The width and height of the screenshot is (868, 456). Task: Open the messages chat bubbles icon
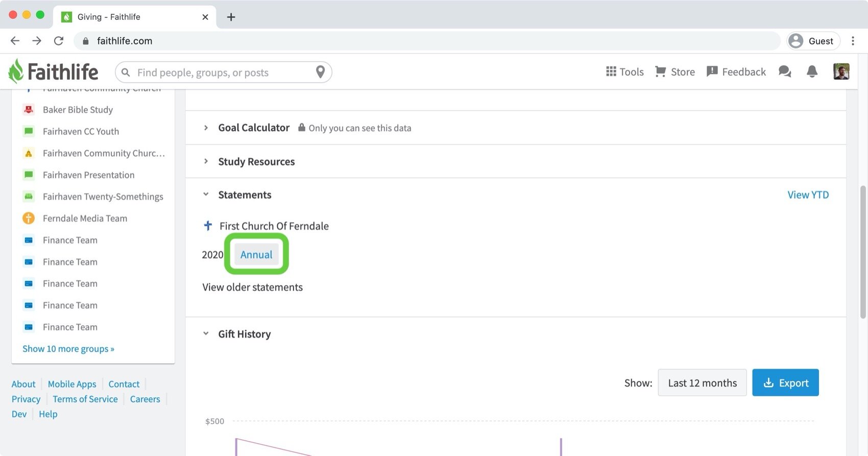click(785, 72)
